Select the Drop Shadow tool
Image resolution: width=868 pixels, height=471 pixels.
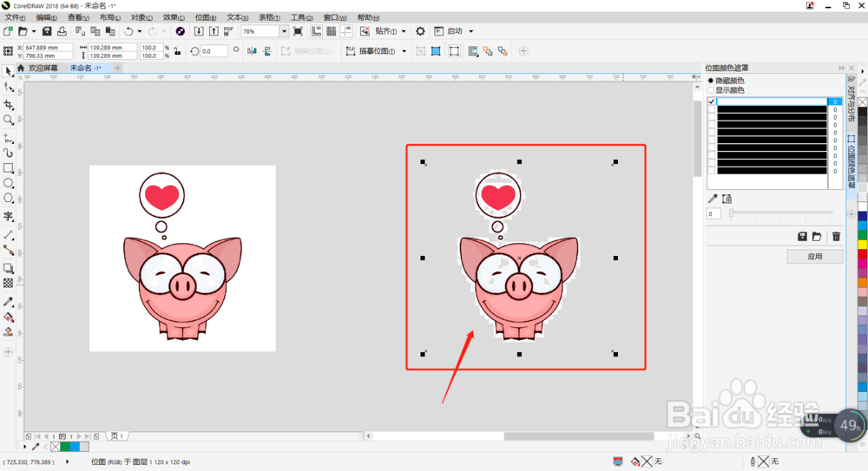[x=9, y=268]
